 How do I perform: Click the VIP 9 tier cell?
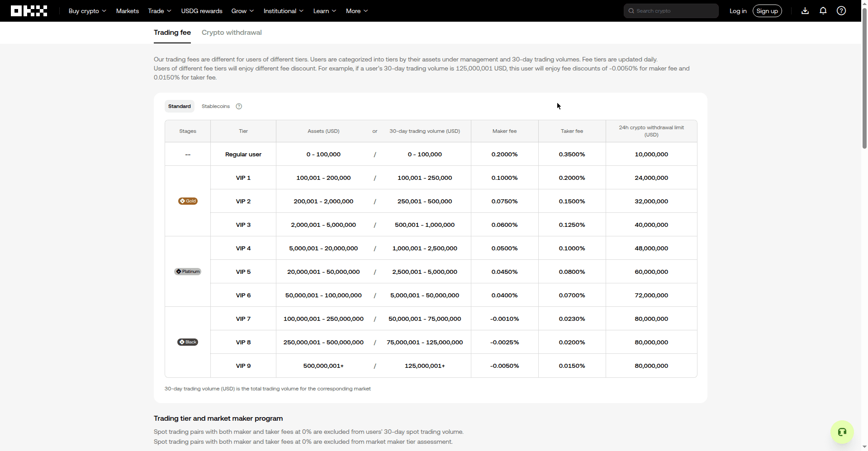(x=243, y=366)
